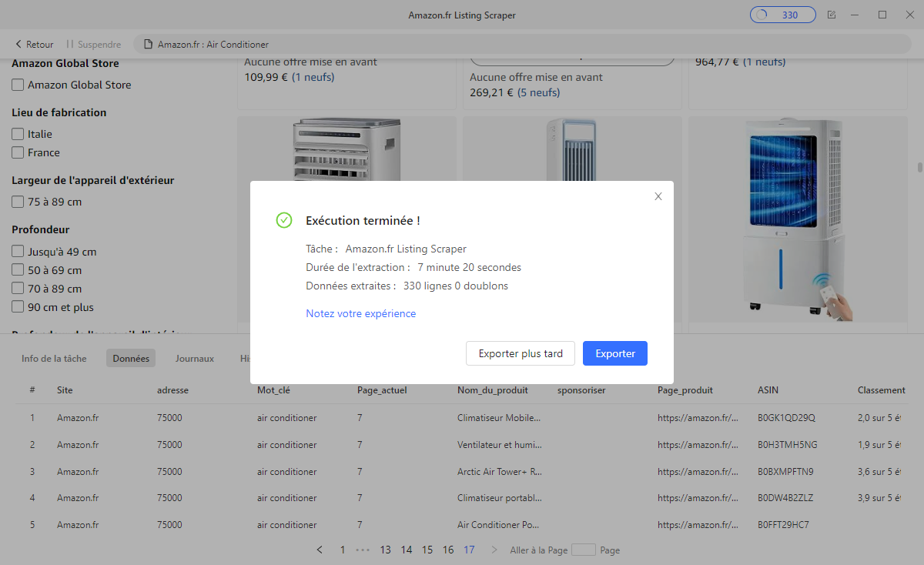The width and height of the screenshot is (924, 565).
Task: Click the vertical scrollbar of the webpage
Action: click(919, 167)
